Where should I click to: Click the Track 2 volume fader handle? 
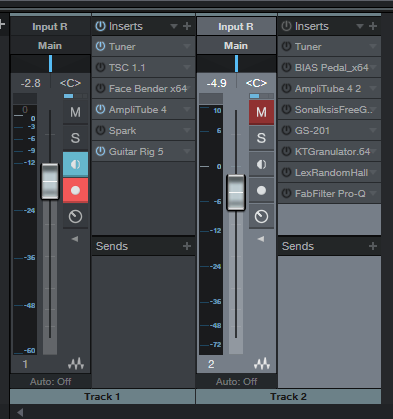[236, 193]
